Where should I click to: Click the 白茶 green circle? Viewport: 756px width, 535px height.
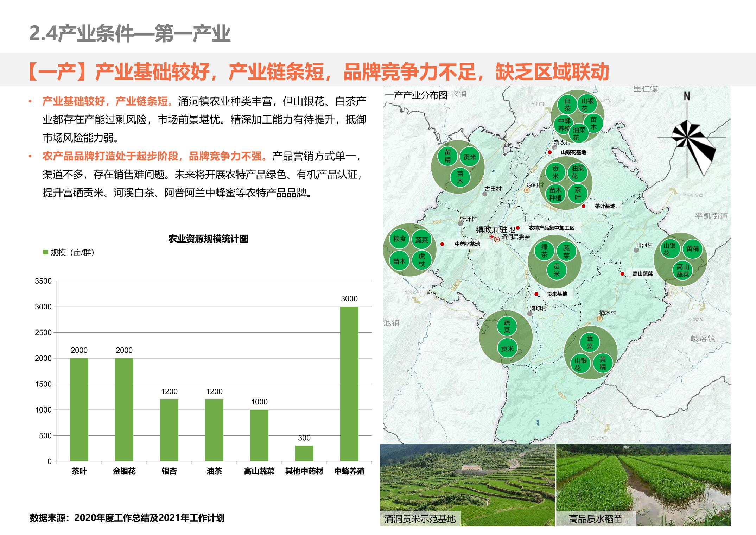567,104
